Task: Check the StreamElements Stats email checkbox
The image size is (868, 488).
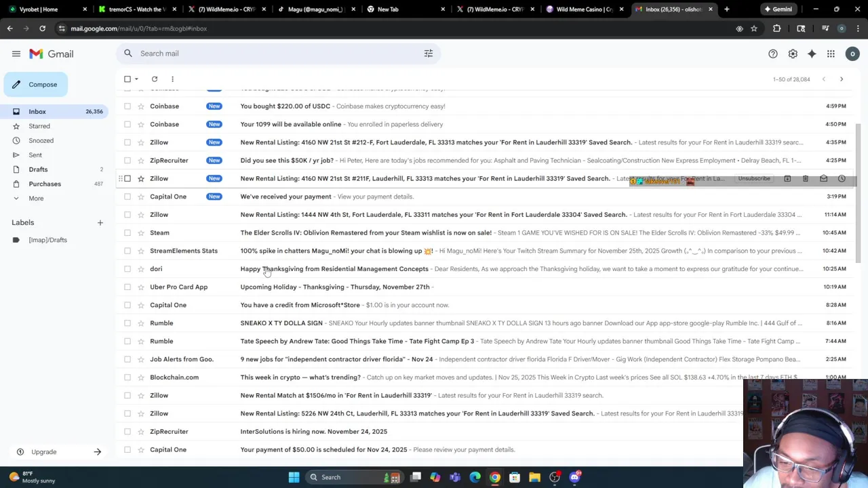Action: (x=127, y=251)
